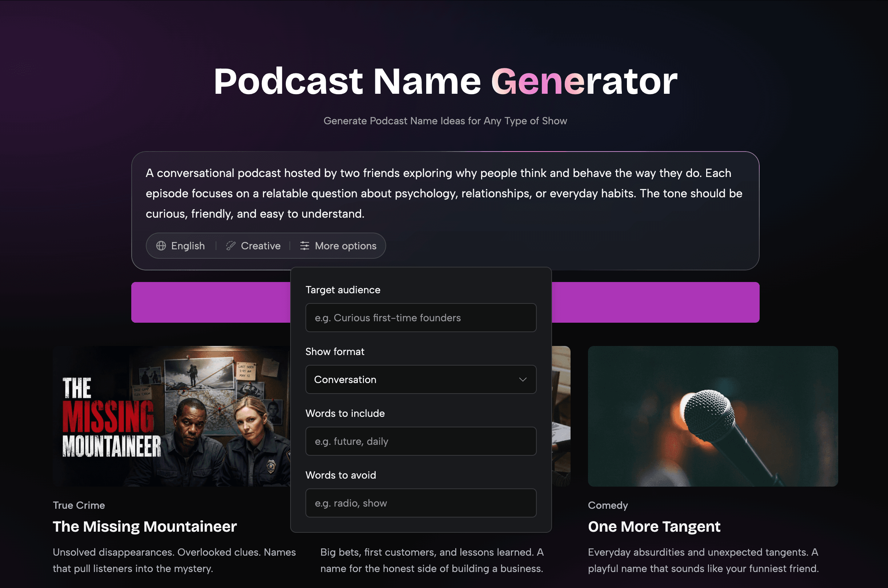Click the Show format chevron arrow
The width and height of the screenshot is (888, 588).
pos(523,379)
